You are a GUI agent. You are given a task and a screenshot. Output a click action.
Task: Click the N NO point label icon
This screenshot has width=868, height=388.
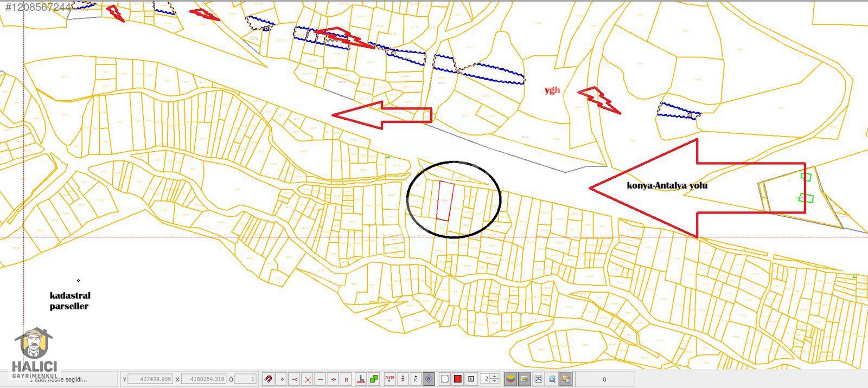[390, 379]
